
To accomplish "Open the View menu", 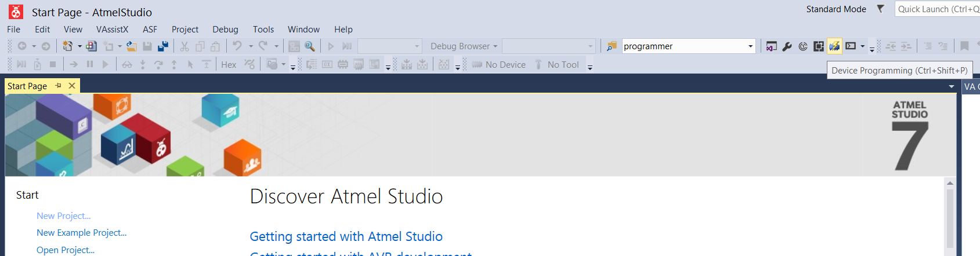I will 73,29.
